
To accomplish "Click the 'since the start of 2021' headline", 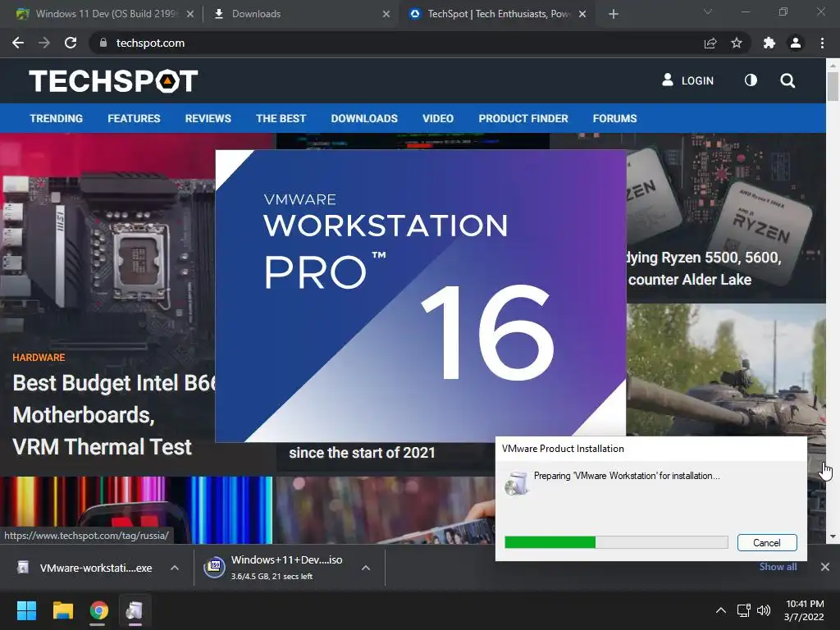I will (x=362, y=453).
